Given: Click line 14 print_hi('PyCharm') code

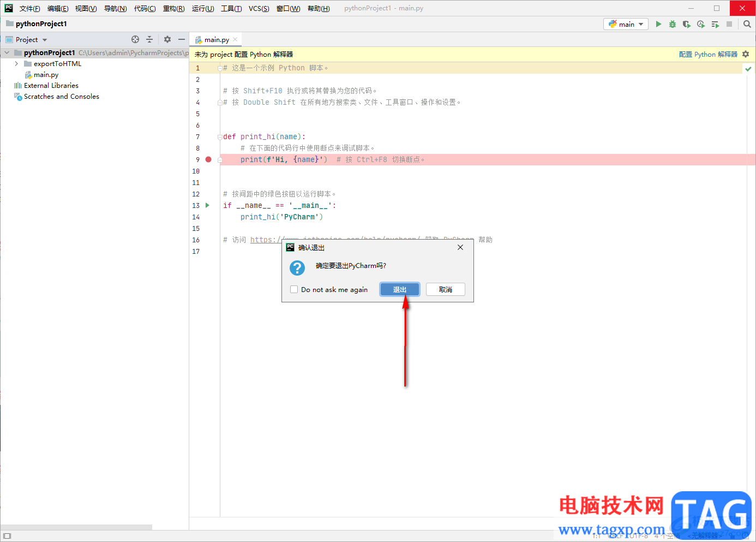Looking at the screenshot, I should click(281, 217).
